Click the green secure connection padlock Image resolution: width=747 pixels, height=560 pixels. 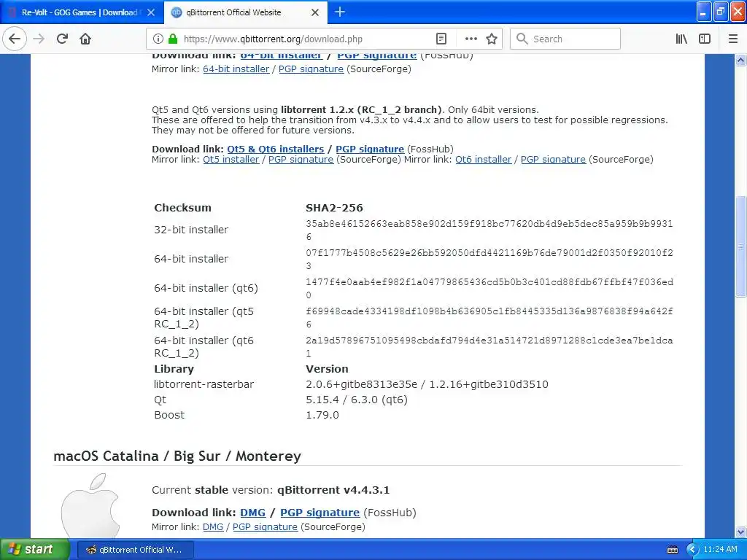click(x=173, y=39)
